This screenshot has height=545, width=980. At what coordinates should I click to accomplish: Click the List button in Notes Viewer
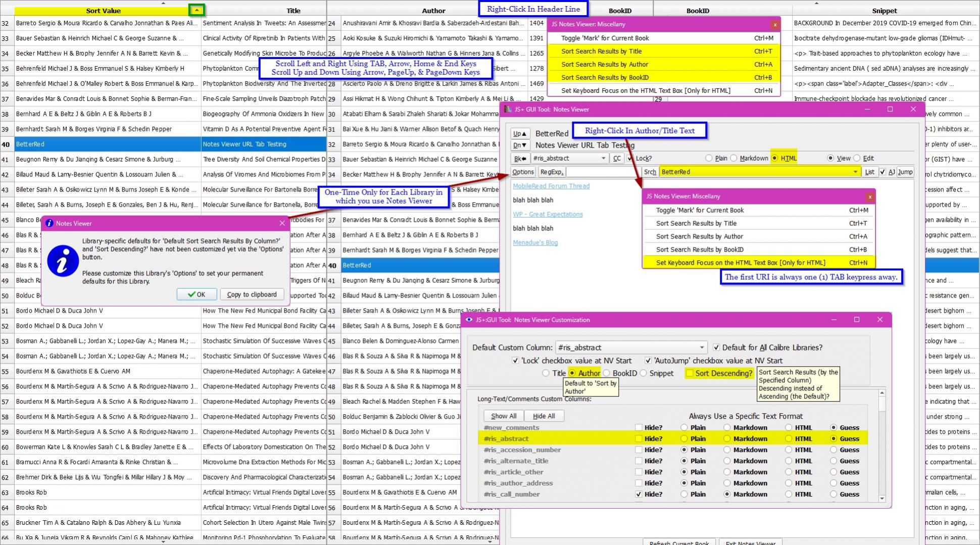click(x=869, y=172)
